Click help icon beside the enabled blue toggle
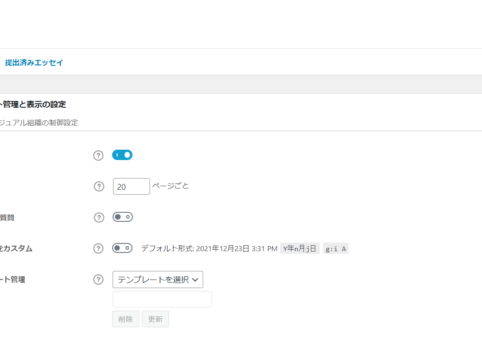The image size is (482, 362). 98,156
